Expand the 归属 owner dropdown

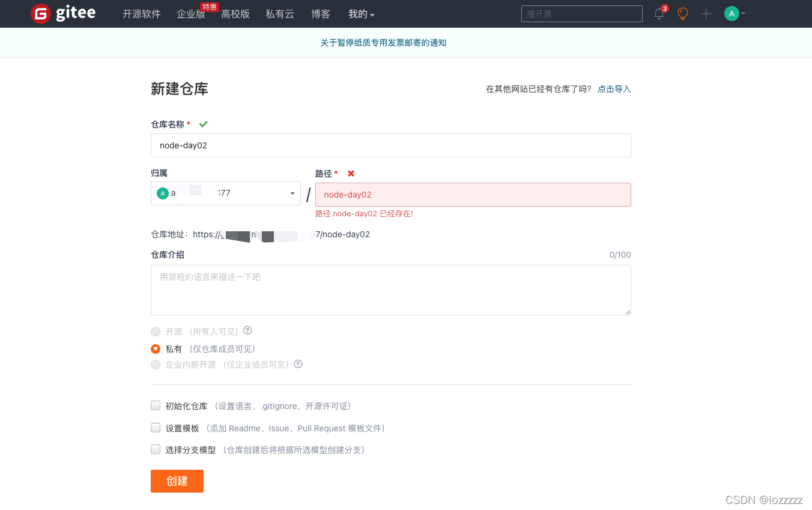pyautogui.click(x=226, y=193)
